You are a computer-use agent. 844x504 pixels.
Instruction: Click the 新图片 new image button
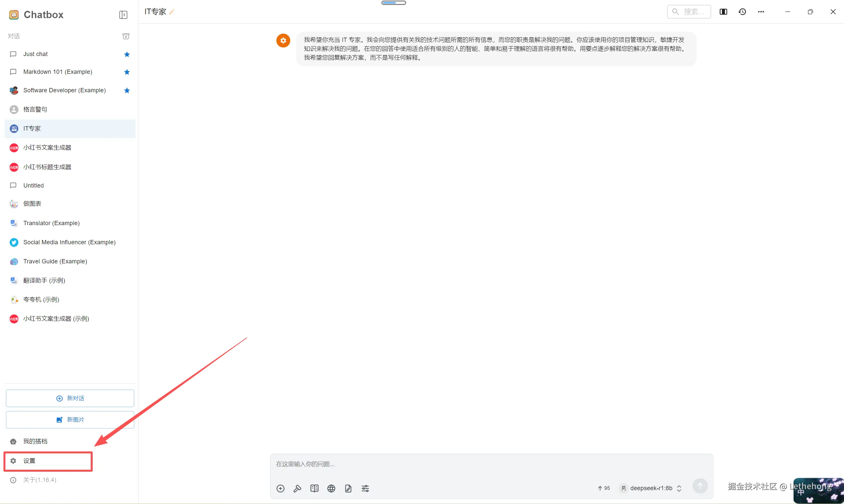tap(70, 420)
